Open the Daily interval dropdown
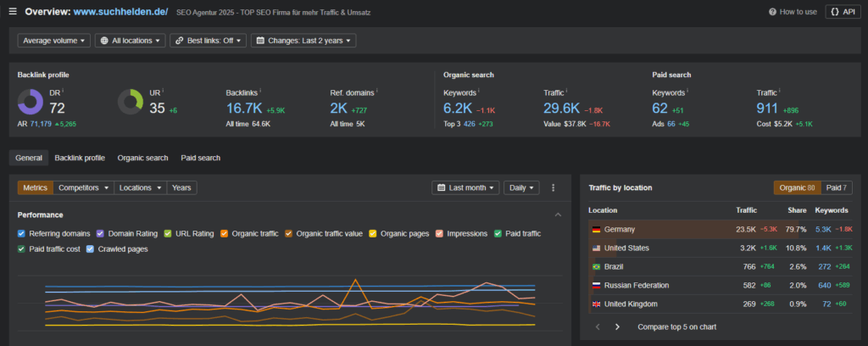 click(521, 187)
